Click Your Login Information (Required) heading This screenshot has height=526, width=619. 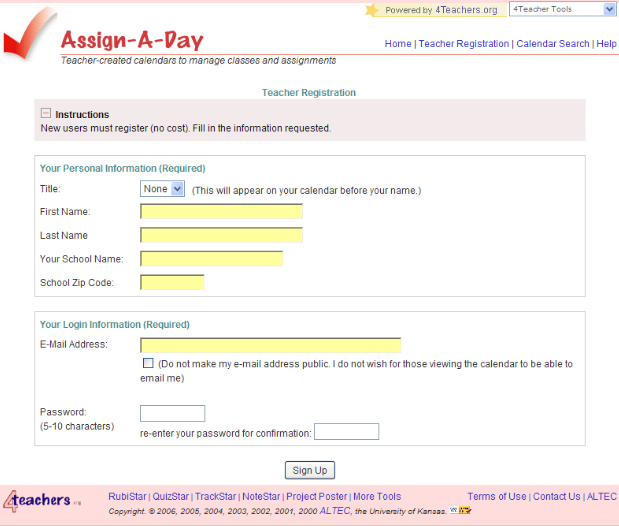tap(114, 325)
